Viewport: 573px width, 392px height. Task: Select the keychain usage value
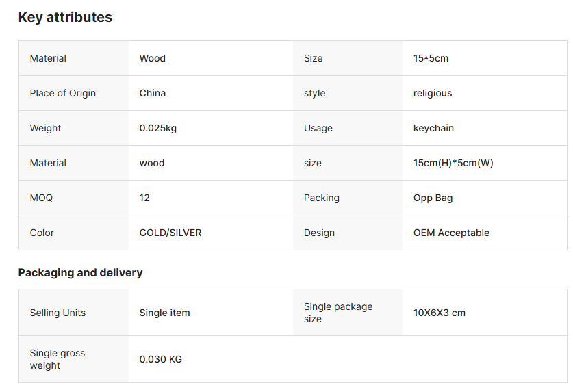433,128
